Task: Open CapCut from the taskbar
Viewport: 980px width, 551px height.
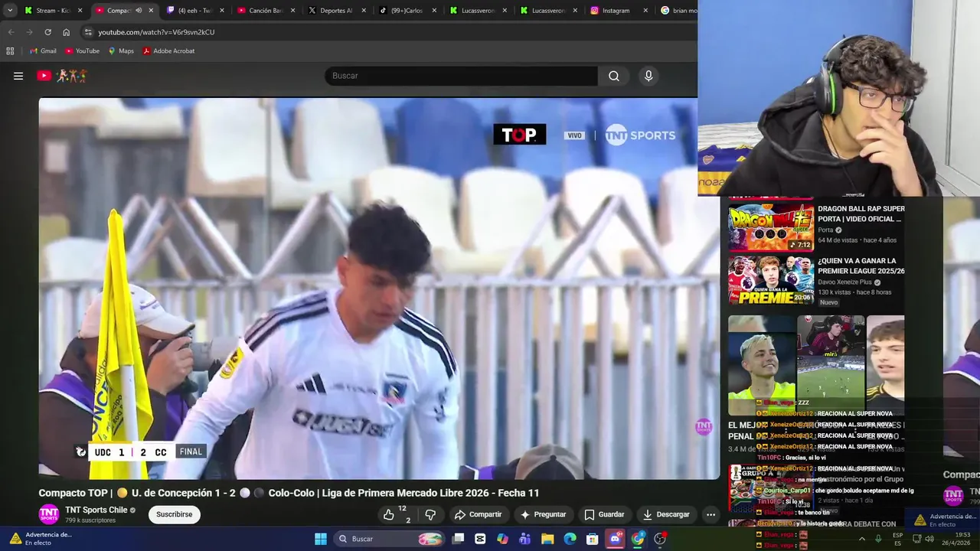Action: 480,539
